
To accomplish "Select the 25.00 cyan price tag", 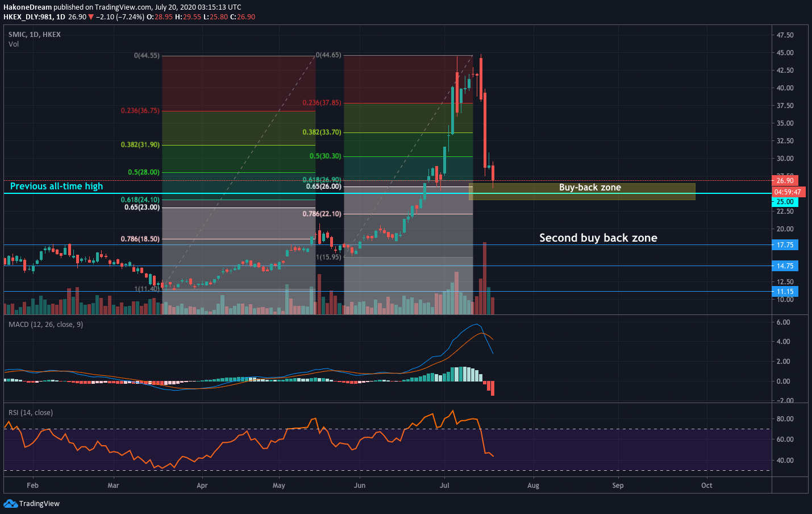I will coord(785,202).
